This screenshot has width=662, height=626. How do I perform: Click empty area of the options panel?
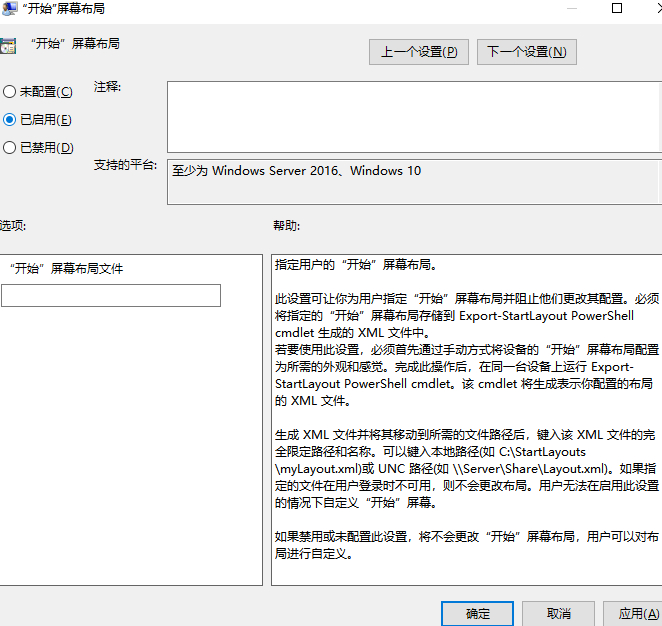[130, 450]
